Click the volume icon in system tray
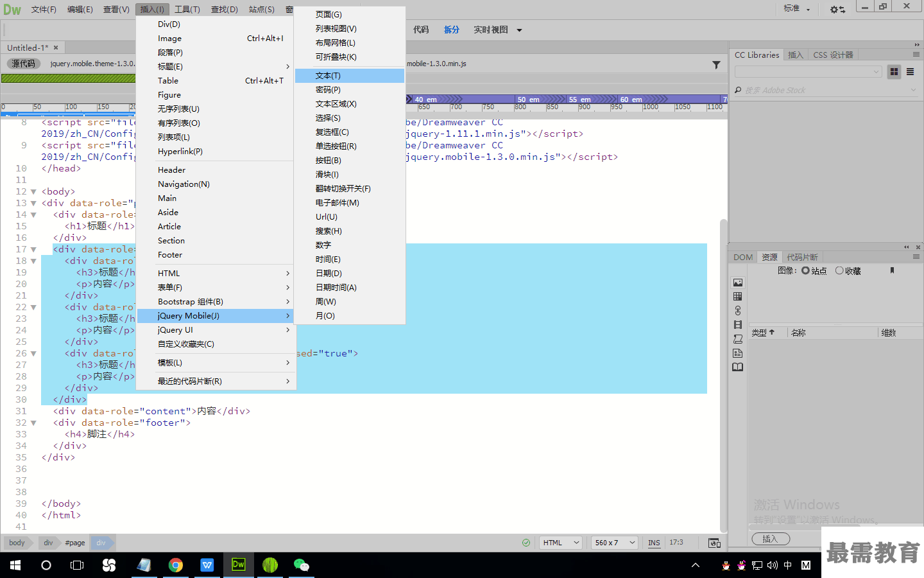The image size is (924, 578). coord(772,565)
